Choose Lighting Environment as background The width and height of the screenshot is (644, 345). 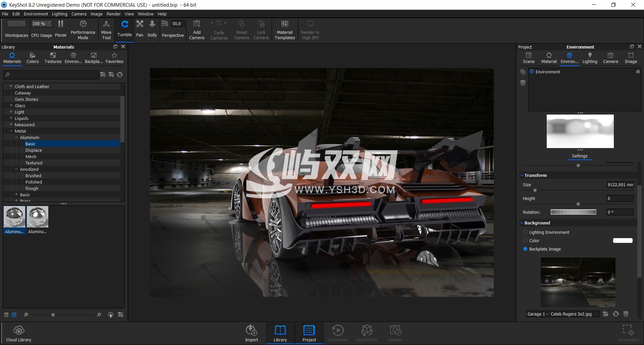pos(525,232)
